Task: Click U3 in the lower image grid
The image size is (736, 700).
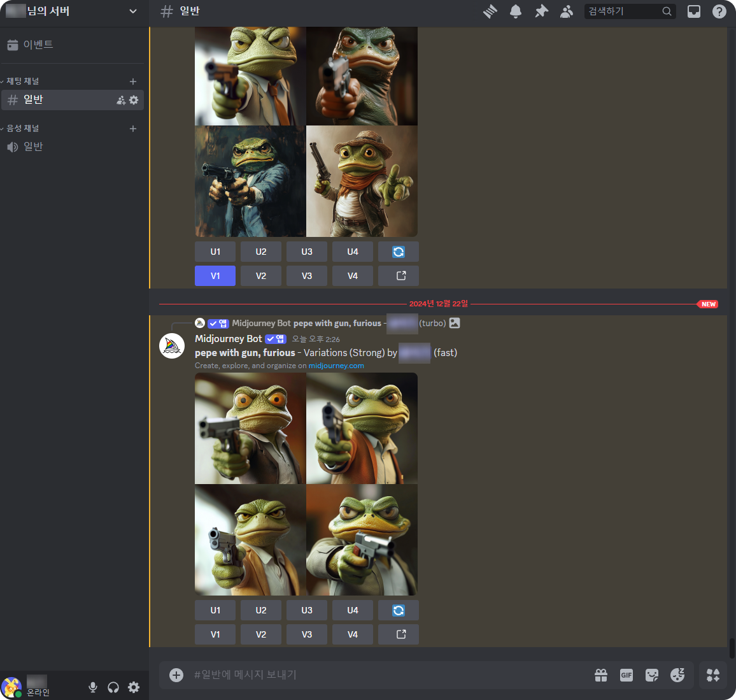Action: [x=306, y=610]
